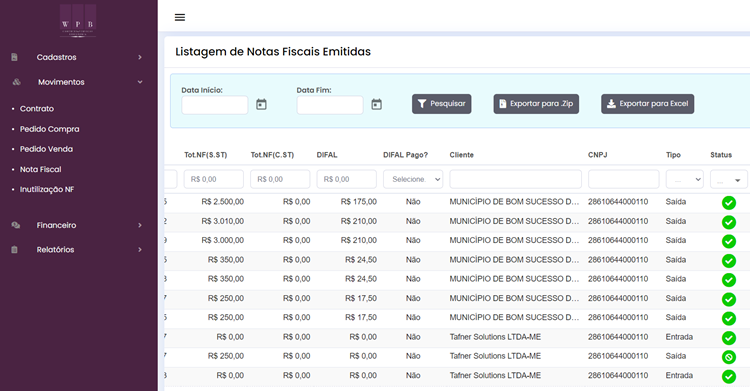
Task: Sort by Tot.NF(C.ST) column header
Action: pos(272,155)
